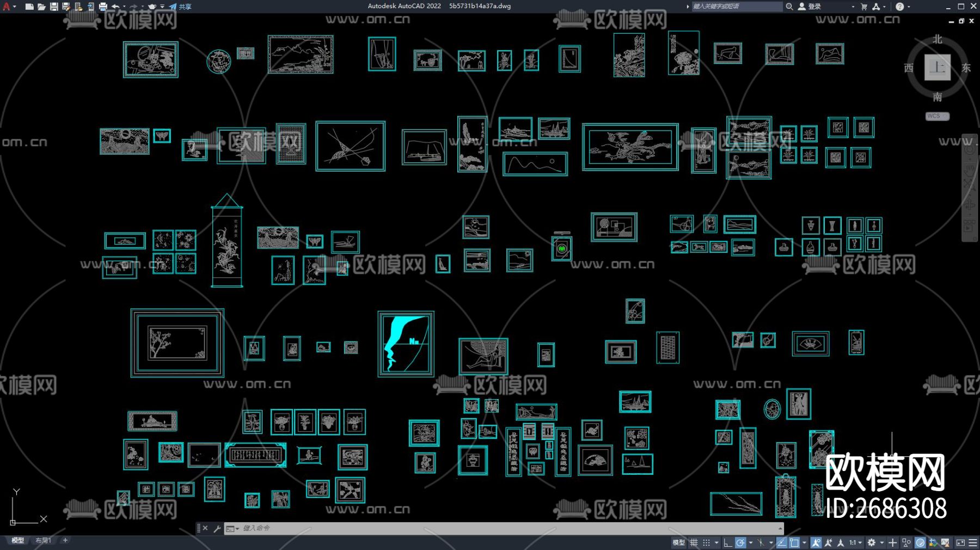The width and height of the screenshot is (980, 550).
Task: Undo the last action
Action: pos(115,7)
